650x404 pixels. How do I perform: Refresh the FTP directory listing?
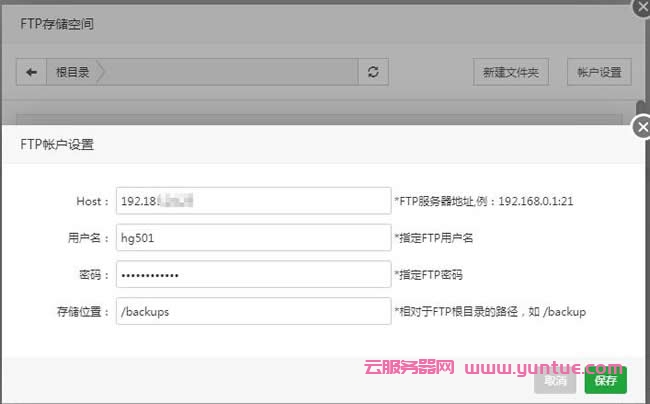click(x=373, y=72)
